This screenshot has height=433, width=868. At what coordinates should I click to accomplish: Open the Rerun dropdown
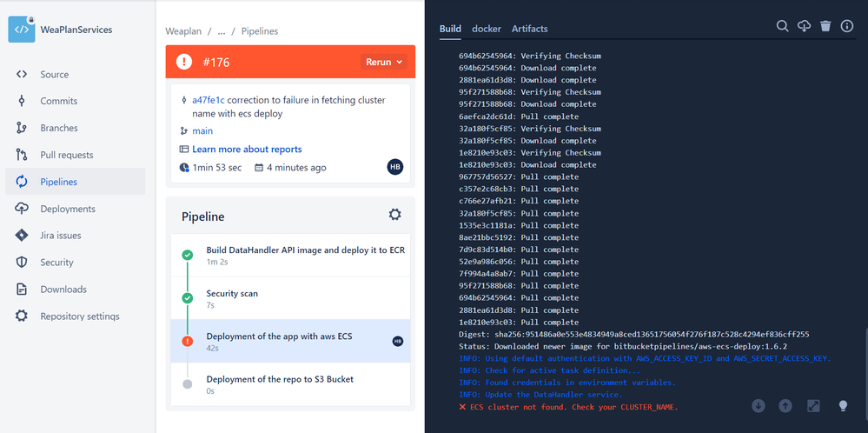click(x=384, y=62)
